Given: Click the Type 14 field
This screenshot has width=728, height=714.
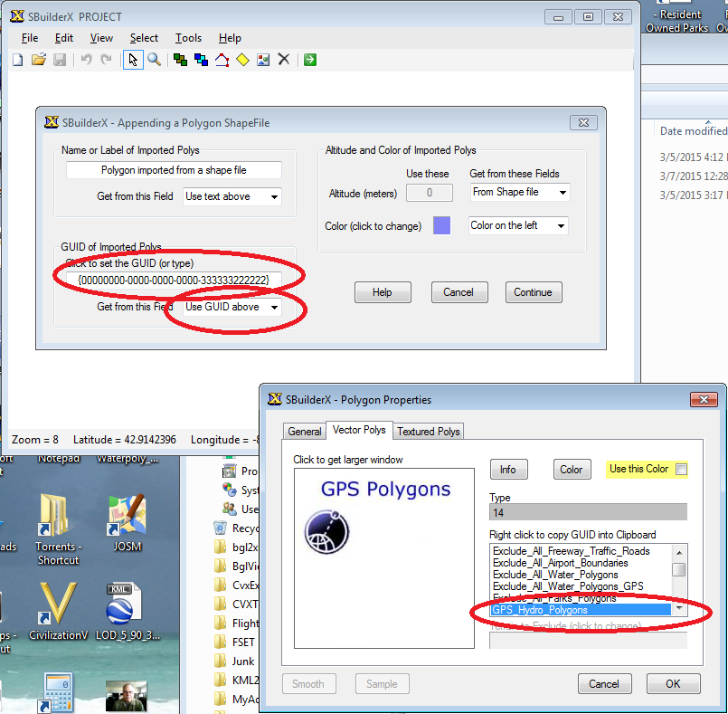Looking at the screenshot, I should [588, 512].
